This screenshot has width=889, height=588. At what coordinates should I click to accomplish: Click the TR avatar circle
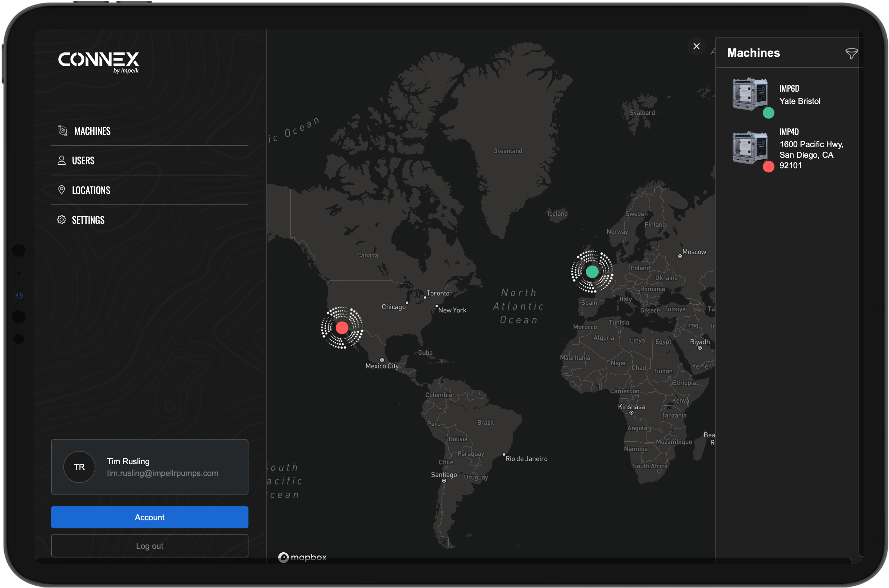[x=79, y=467]
